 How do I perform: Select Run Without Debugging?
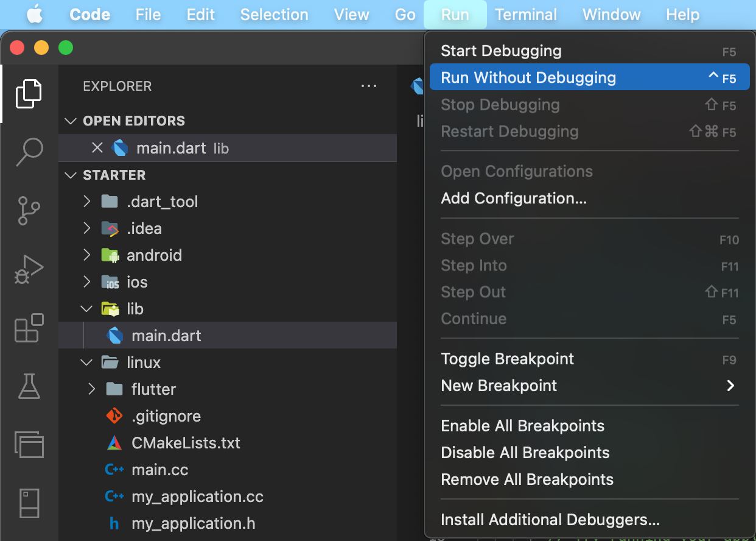point(589,78)
